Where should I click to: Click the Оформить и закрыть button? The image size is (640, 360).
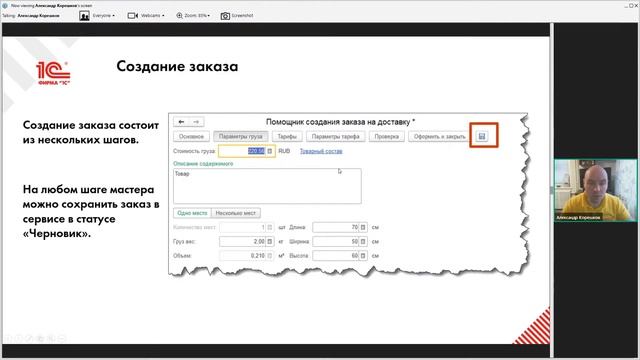[x=439, y=136]
